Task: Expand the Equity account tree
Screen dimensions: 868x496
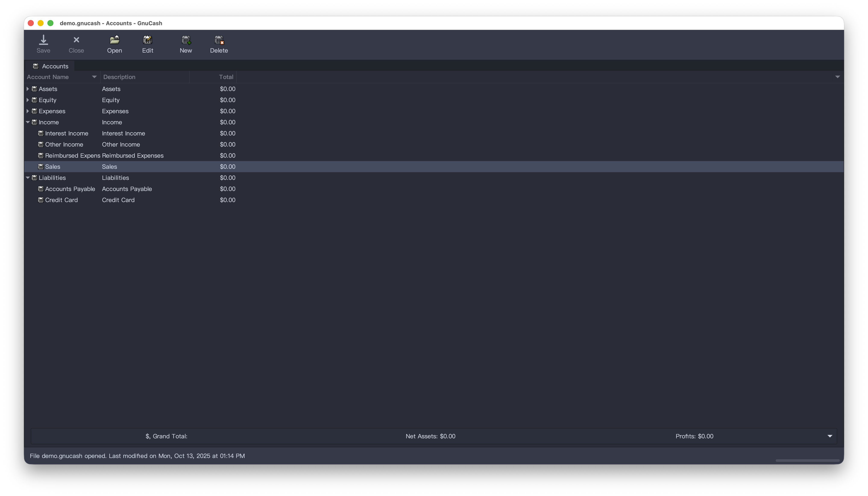Action: click(28, 100)
